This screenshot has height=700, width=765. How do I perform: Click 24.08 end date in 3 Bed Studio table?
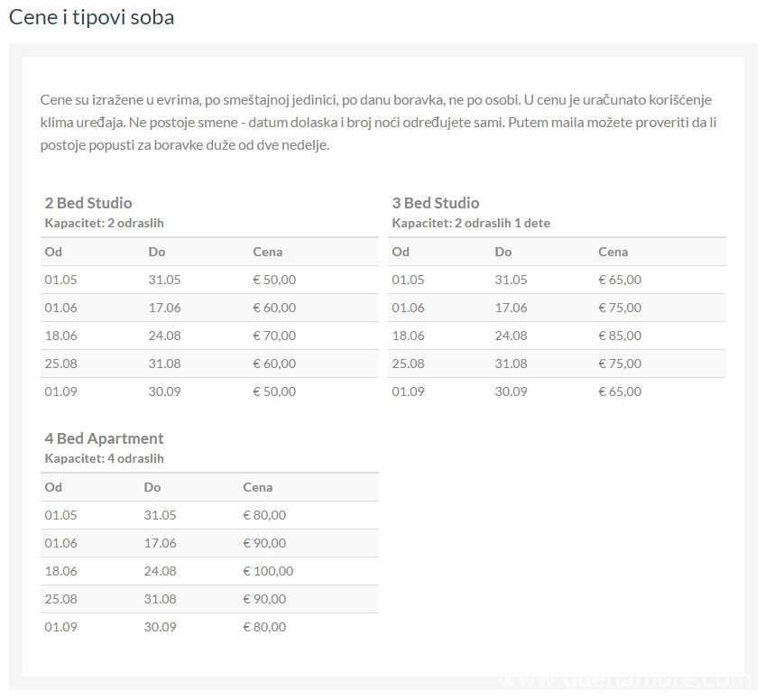pos(511,336)
